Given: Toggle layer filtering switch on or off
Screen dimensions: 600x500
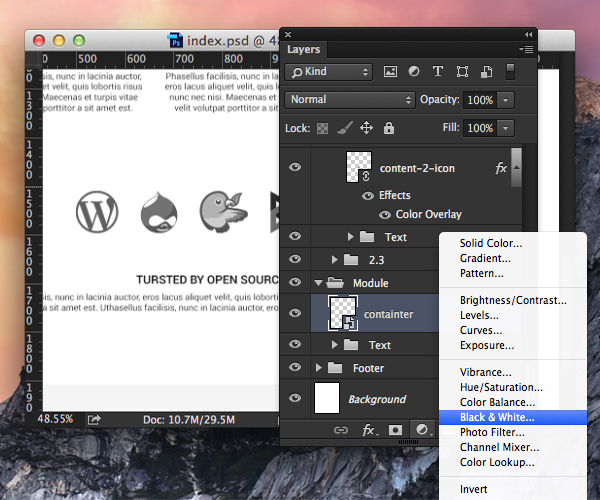Looking at the screenshot, I should [x=510, y=72].
